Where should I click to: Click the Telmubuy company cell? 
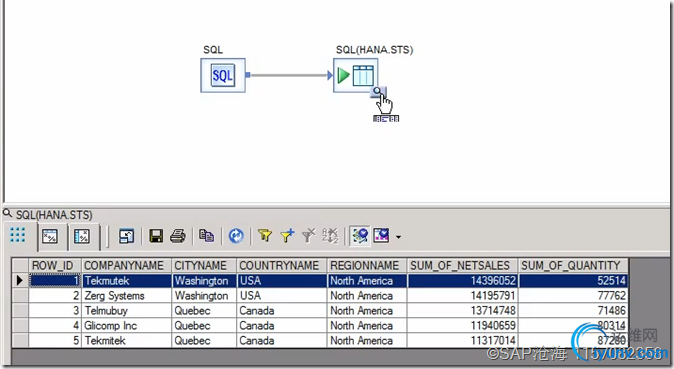[x=126, y=311]
